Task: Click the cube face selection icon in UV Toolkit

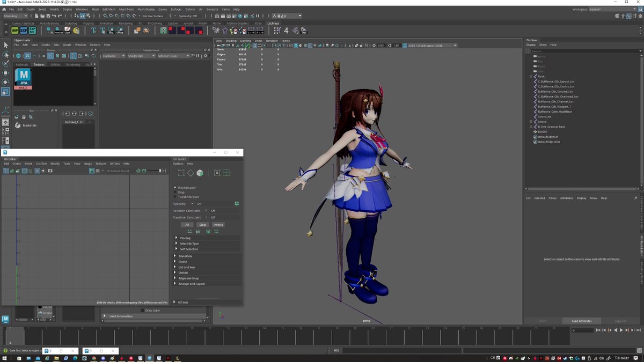Action: (200, 173)
